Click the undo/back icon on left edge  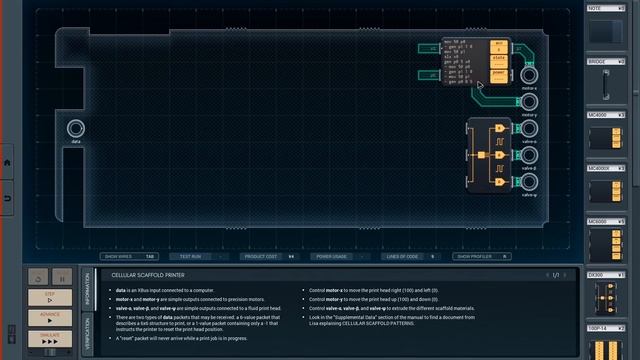7,198
